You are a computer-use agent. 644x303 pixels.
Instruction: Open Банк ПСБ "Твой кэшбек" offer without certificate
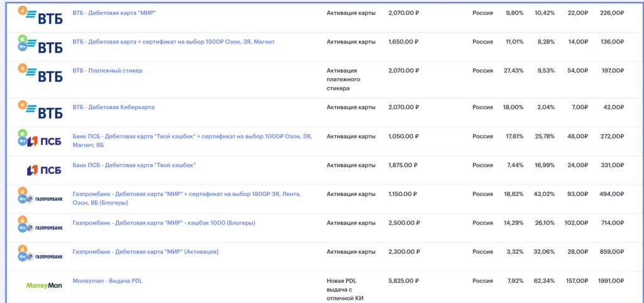coord(134,165)
